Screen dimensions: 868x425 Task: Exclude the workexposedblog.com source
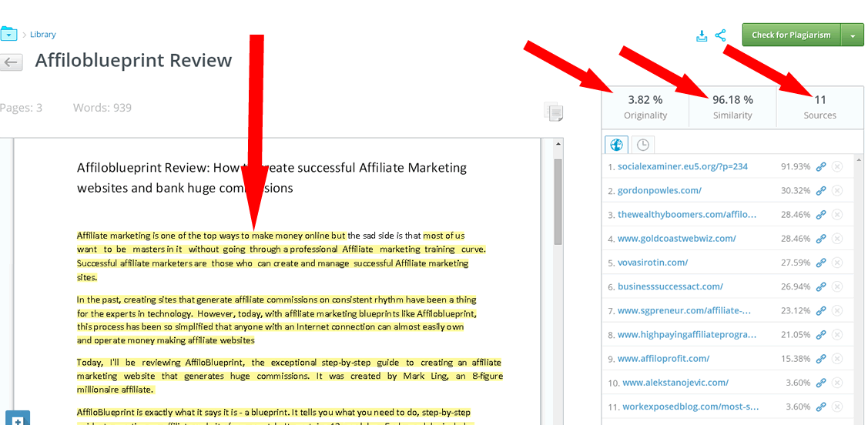837,407
